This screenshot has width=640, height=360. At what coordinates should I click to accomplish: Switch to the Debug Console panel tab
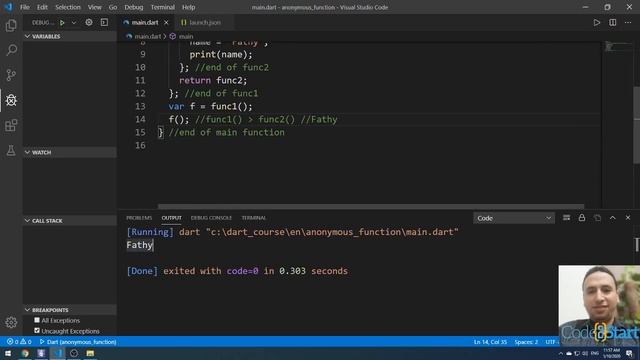click(211, 218)
